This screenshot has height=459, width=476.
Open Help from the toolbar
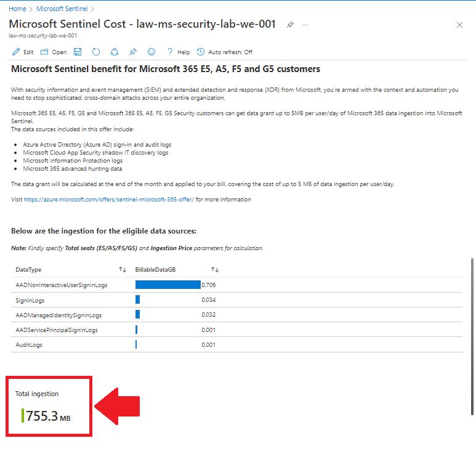click(178, 52)
